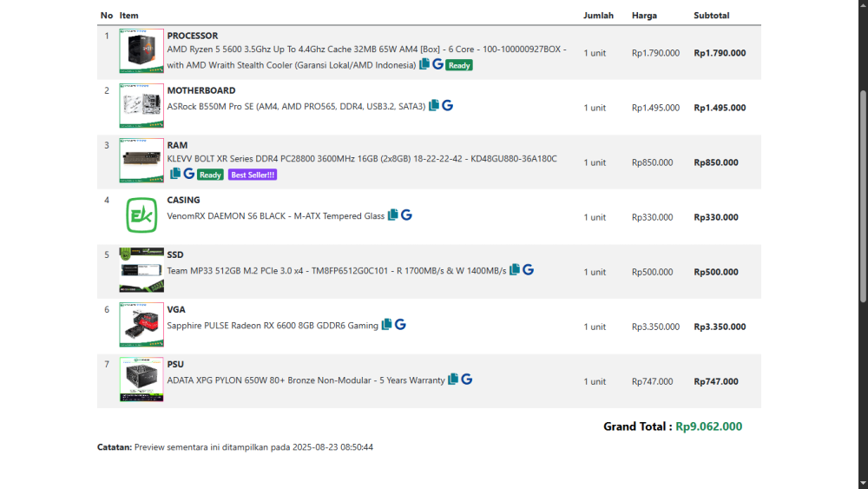Click the casing EK logo placeholder image
Viewport: 868px width, 489px height.
141,215
